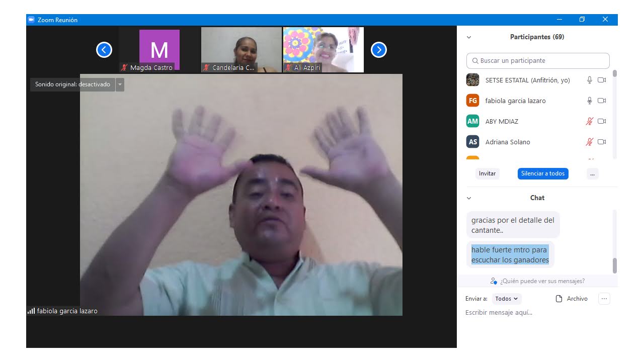The image size is (644, 362).
Task: Unmute ABY MDIAZ microphone icon
Action: pos(590,121)
